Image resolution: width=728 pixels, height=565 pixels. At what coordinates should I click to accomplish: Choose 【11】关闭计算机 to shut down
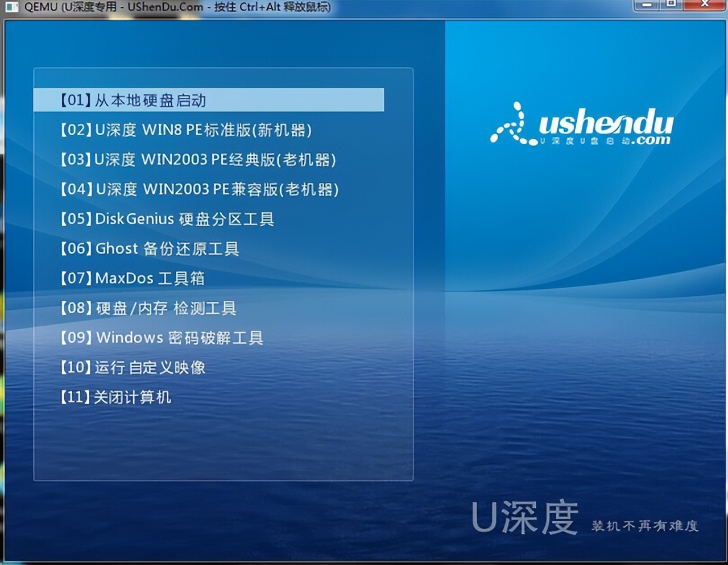click(x=117, y=397)
